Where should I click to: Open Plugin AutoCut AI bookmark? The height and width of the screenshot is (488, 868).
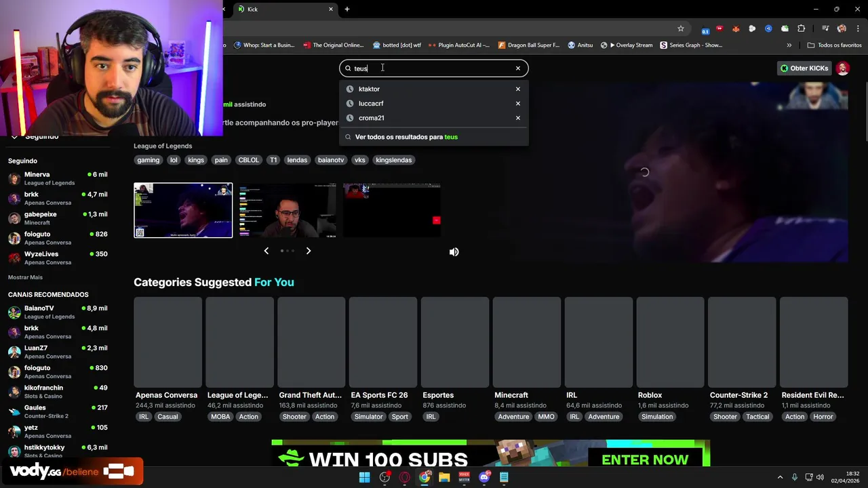[x=458, y=45]
